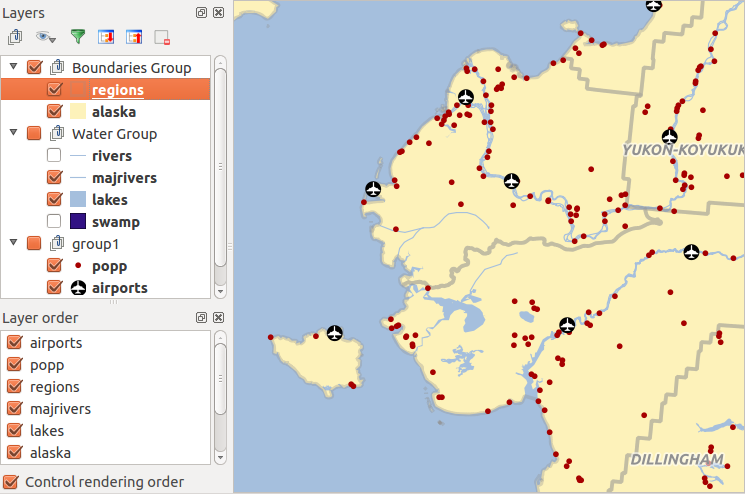
Task: Hide the lakes layer in Layers tree
Action: pos(55,200)
